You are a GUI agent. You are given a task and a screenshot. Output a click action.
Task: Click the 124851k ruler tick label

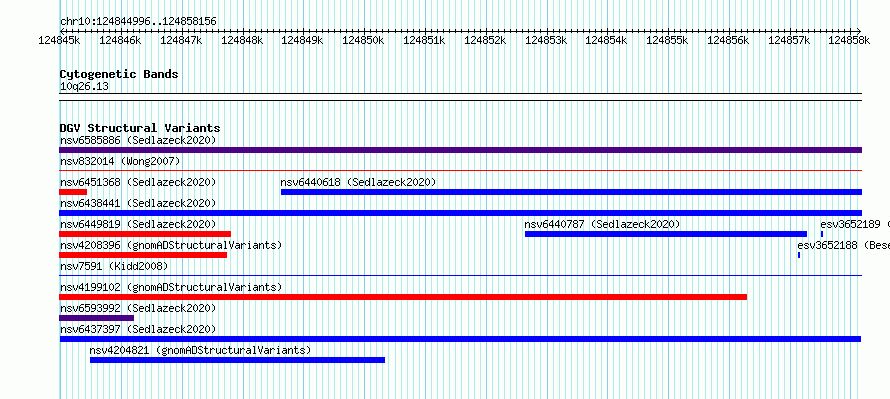425,40
